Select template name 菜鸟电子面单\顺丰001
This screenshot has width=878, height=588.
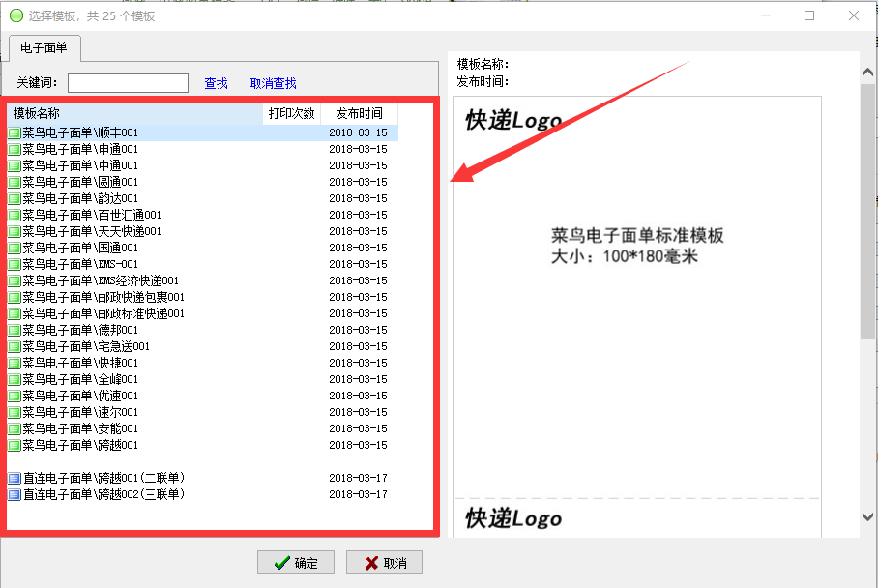point(80,132)
